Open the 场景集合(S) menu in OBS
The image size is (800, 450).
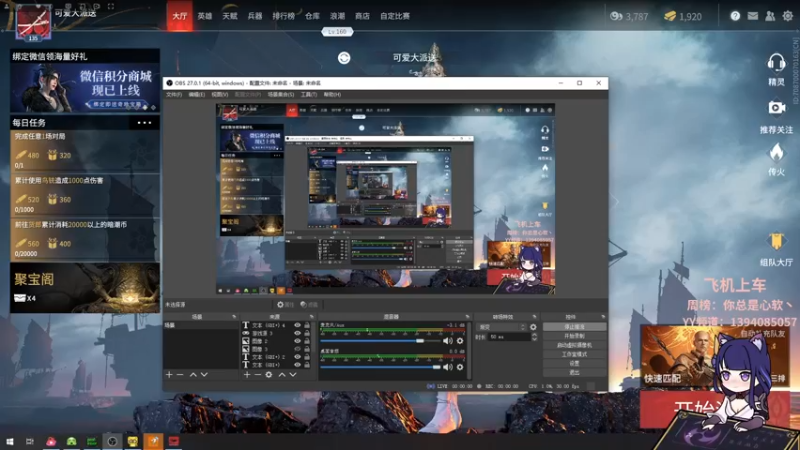281,95
